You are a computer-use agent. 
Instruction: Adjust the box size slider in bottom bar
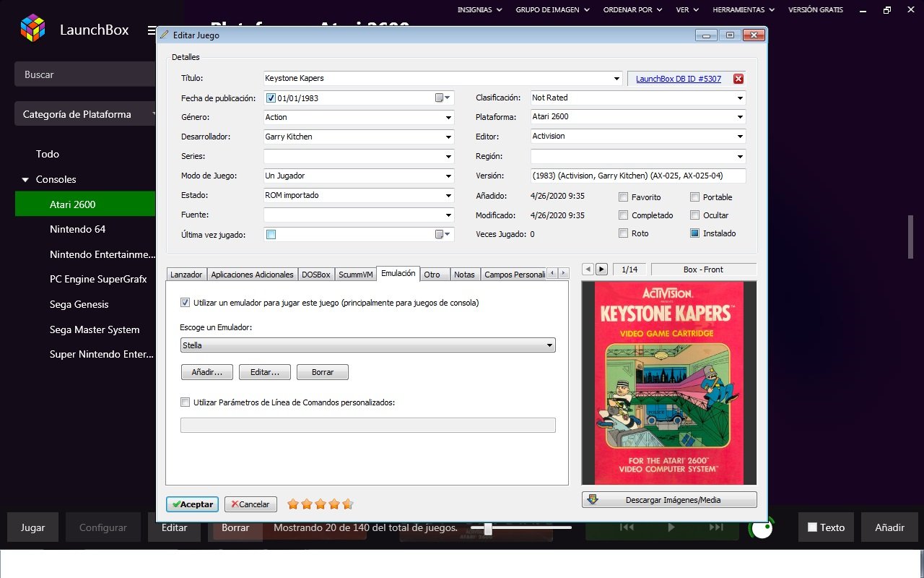coord(488,529)
